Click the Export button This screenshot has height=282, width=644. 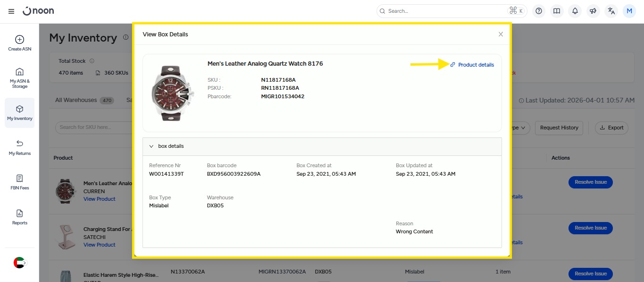click(x=611, y=128)
